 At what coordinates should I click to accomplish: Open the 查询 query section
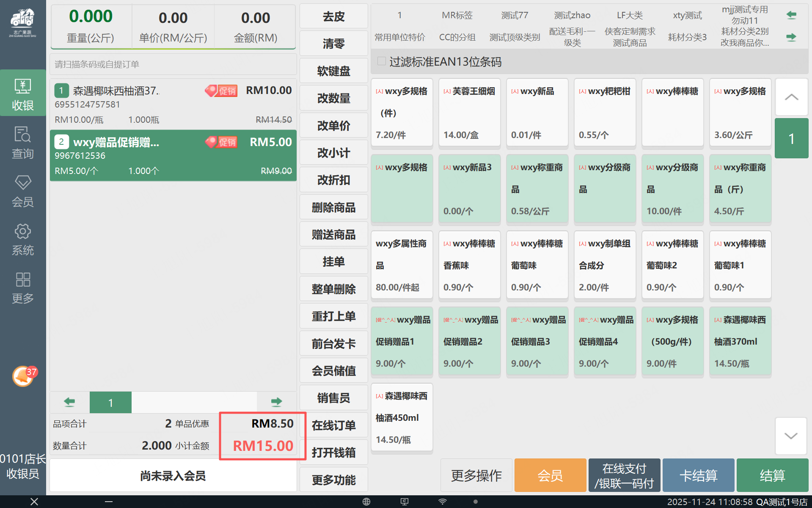point(23,142)
